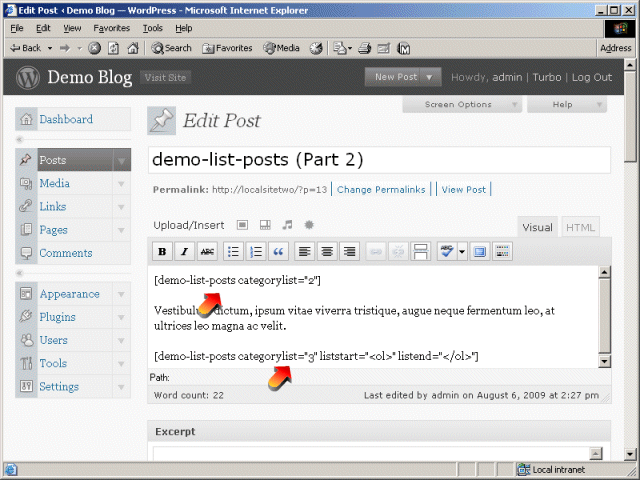Click the IE Print icon

tap(364, 48)
